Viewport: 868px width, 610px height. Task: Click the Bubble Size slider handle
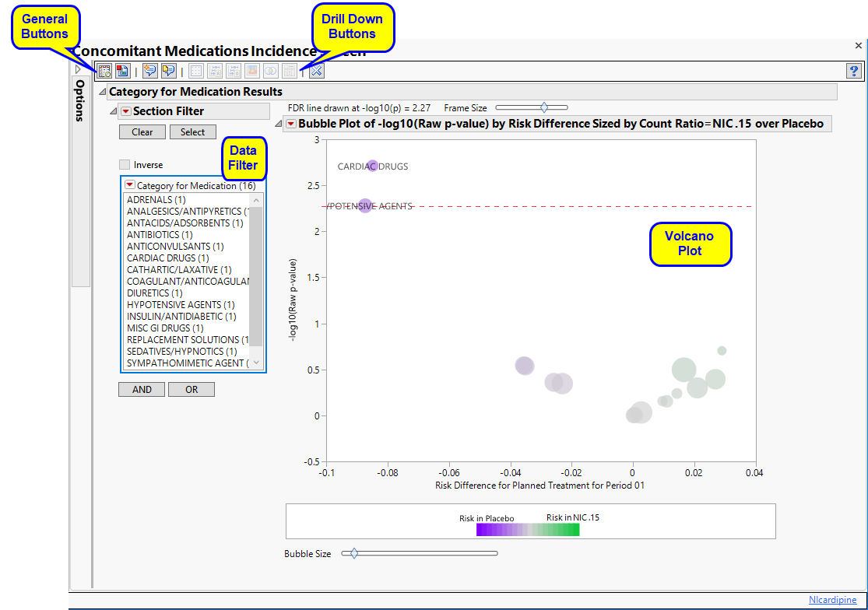[x=354, y=553]
